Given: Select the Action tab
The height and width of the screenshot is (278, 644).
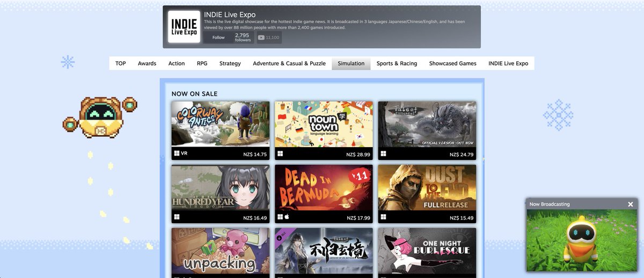Looking at the screenshot, I should coord(177,63).
